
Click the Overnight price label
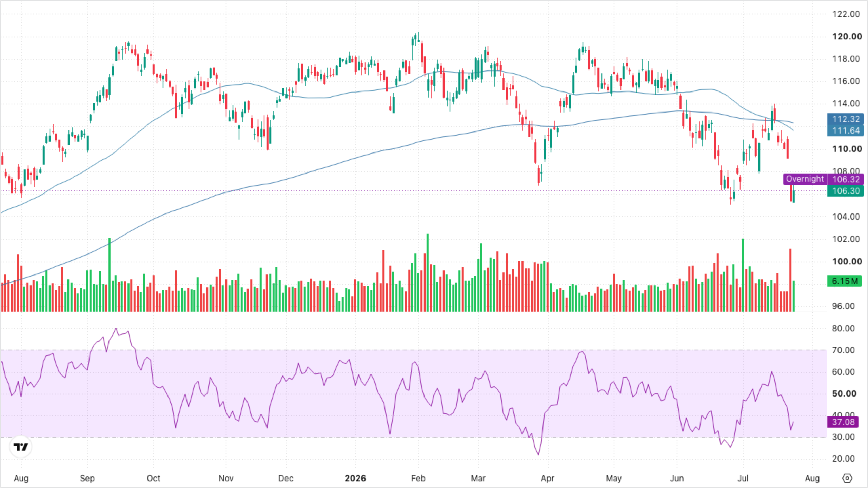tap(805, 179)
